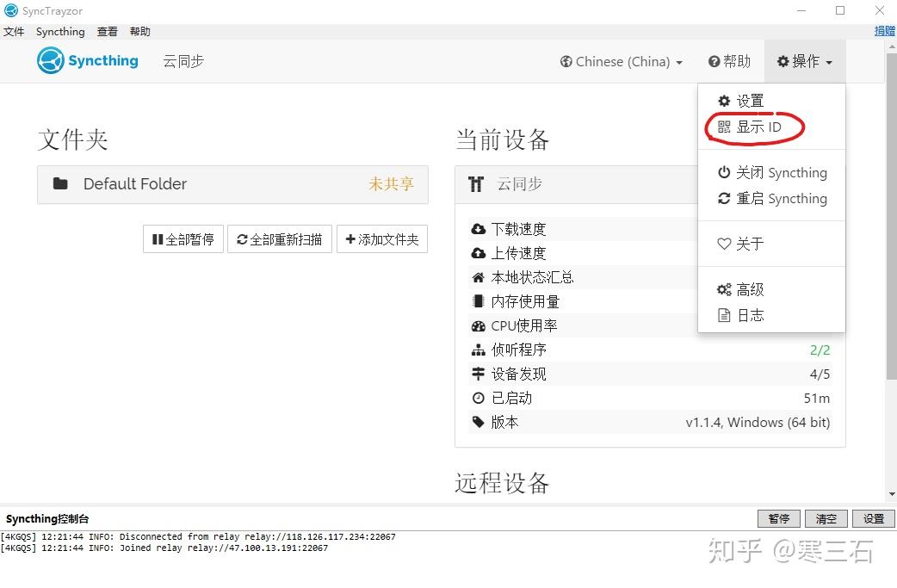Click 添加文件夹 to add a folder

381,238
